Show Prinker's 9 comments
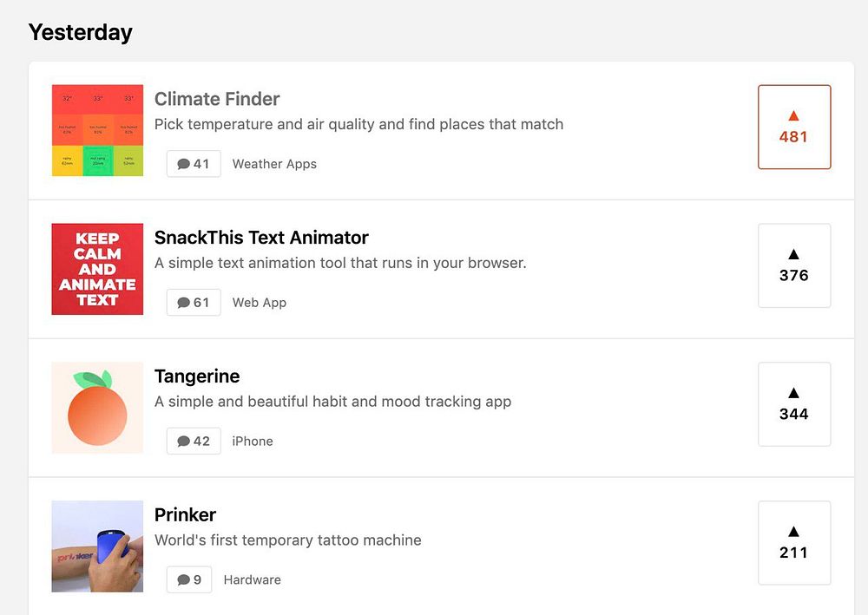The image size is (868, 615). click(x=189, y=580)
